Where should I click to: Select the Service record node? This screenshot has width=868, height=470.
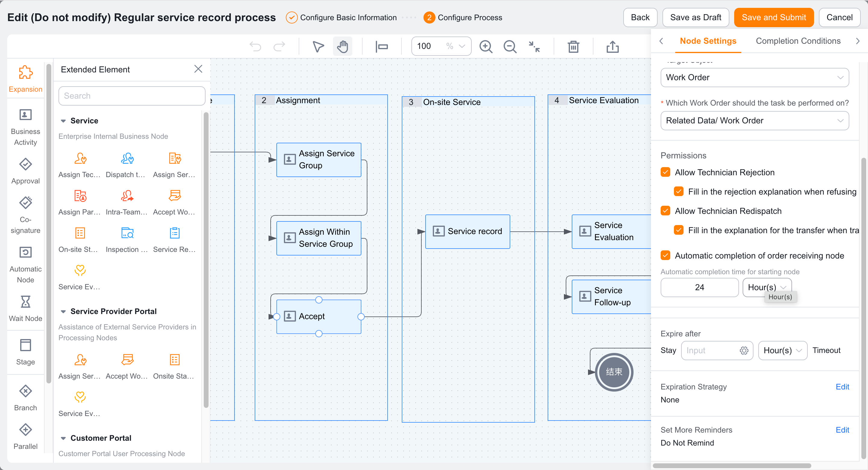click(467, 231)
